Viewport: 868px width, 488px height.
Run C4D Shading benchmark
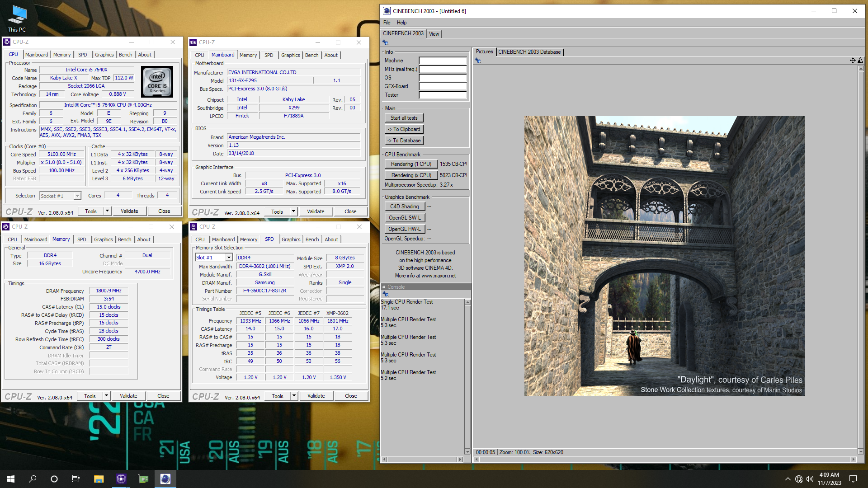(405, 206)
